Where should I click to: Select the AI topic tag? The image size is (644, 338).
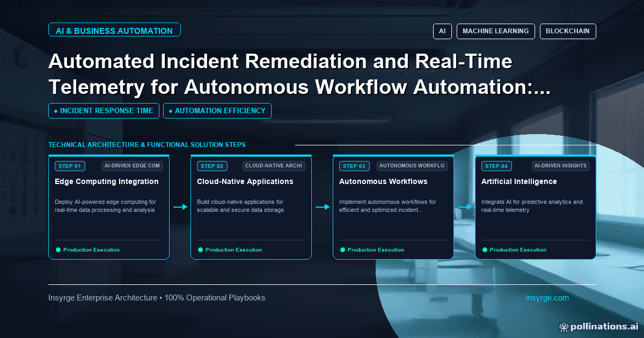tap(442, 31)
